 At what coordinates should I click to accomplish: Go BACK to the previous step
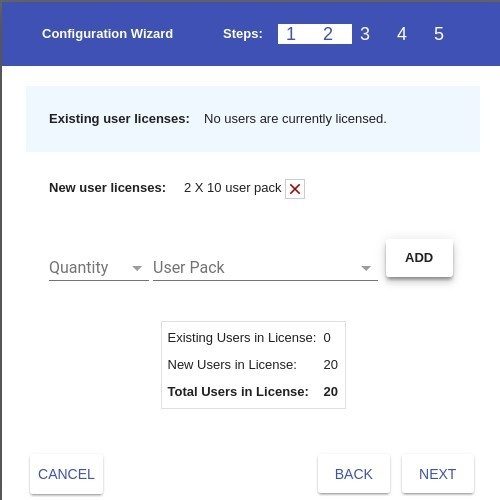pyautogui.click(x=354, y=474)
